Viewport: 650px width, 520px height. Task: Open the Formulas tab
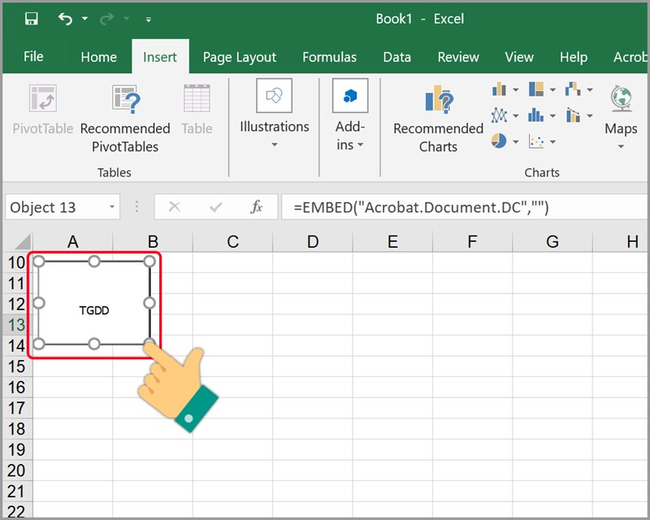pos(329,57)
